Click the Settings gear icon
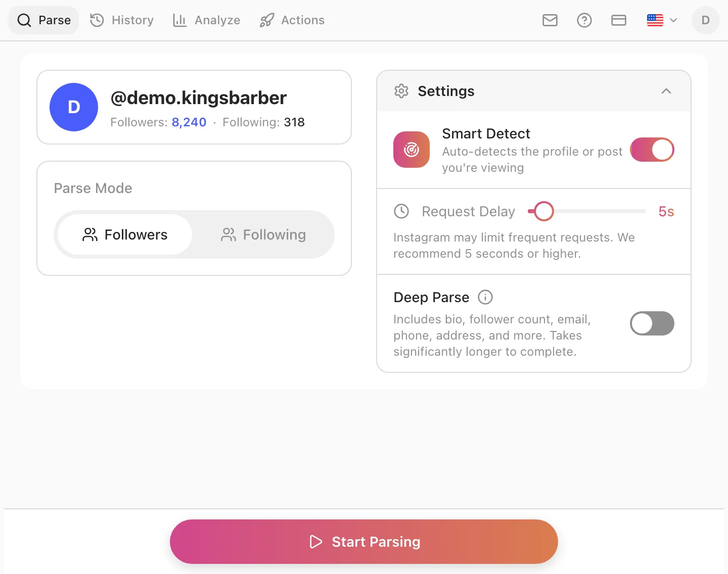 tap(401, 91)
